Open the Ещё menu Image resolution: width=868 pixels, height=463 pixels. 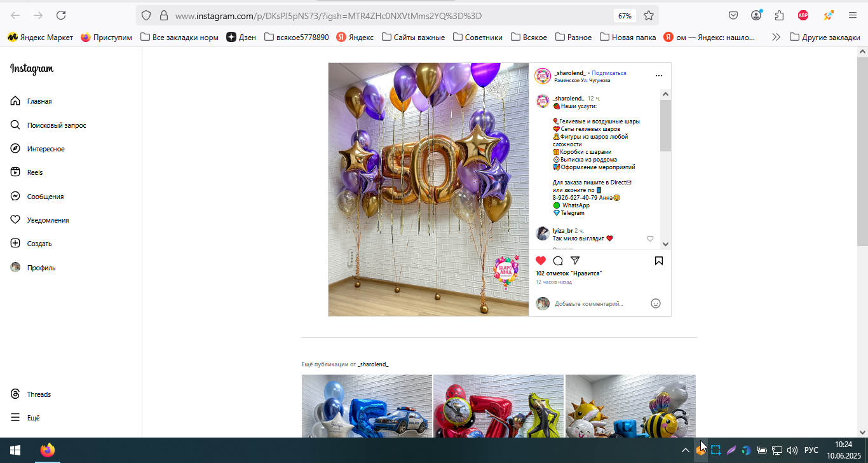pyautogui.click(x=25, y=418)
